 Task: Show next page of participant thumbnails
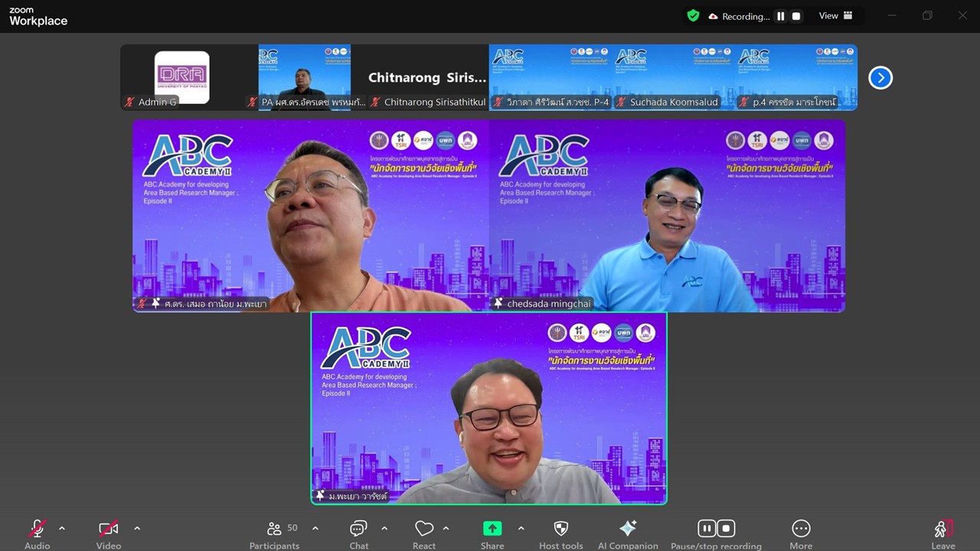pos(880,77)
